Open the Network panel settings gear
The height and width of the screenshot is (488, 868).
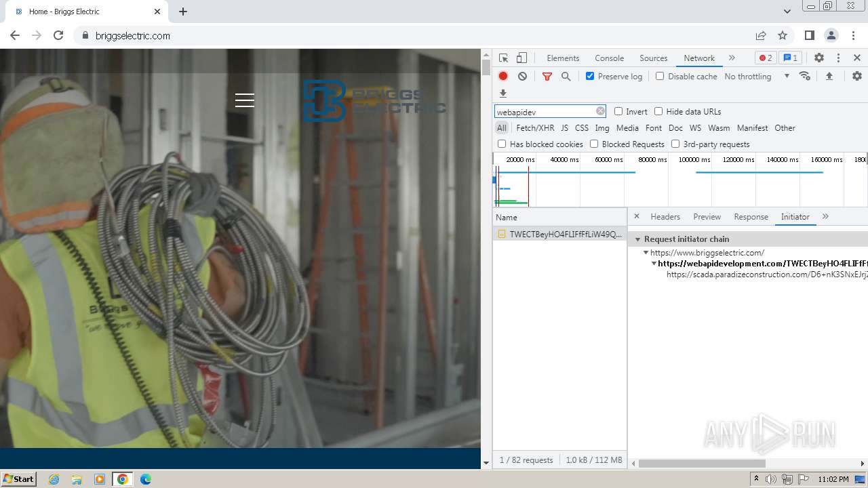(x=857, y=76)
